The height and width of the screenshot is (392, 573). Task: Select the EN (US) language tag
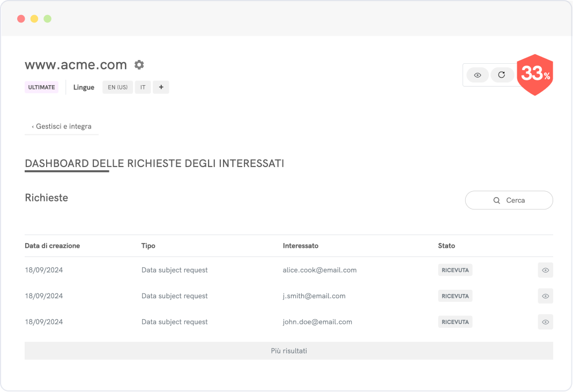[117, 87]
